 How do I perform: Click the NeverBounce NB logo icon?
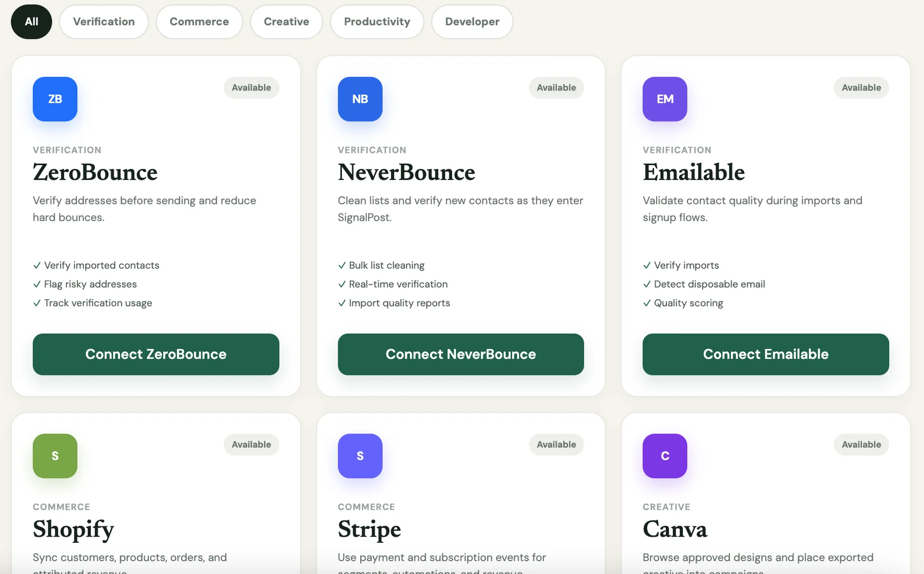(x=360, y=99)
